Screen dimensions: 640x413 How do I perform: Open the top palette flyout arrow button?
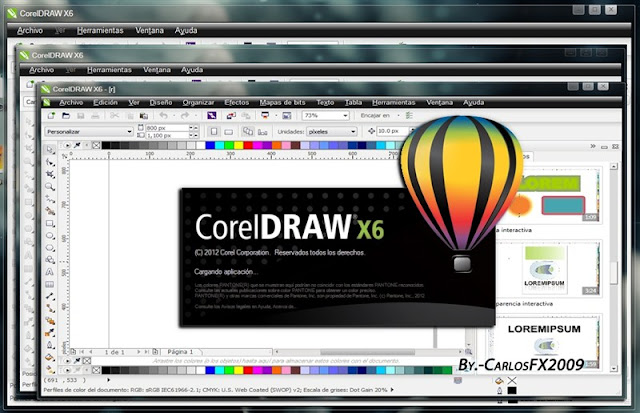coord(67,145)
